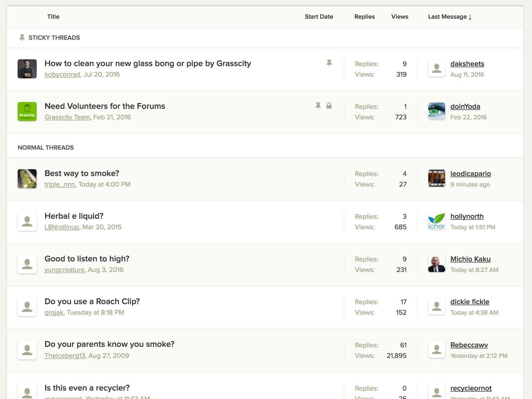Click leodicapario's avatar image

click(436, 179)
